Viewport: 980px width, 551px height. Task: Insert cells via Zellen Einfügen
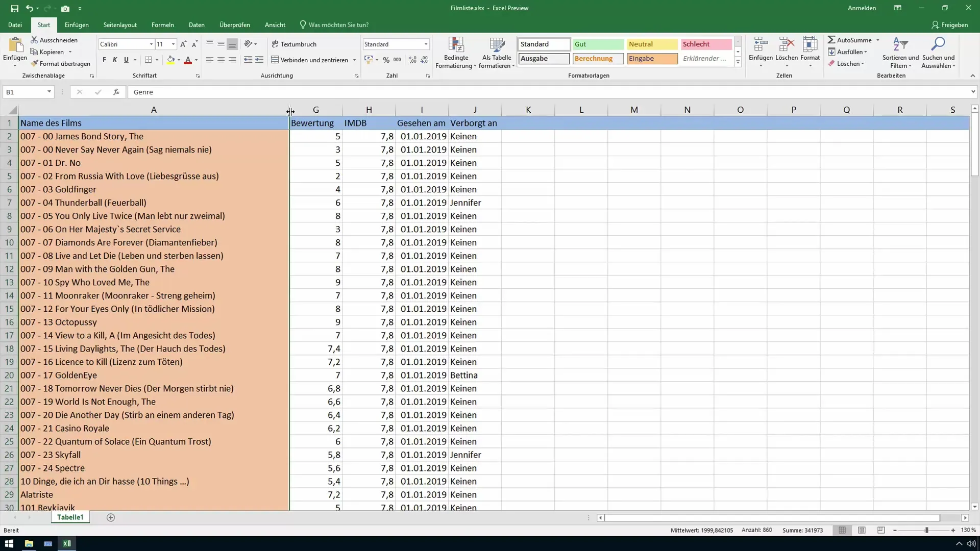(x=761, y=53)
